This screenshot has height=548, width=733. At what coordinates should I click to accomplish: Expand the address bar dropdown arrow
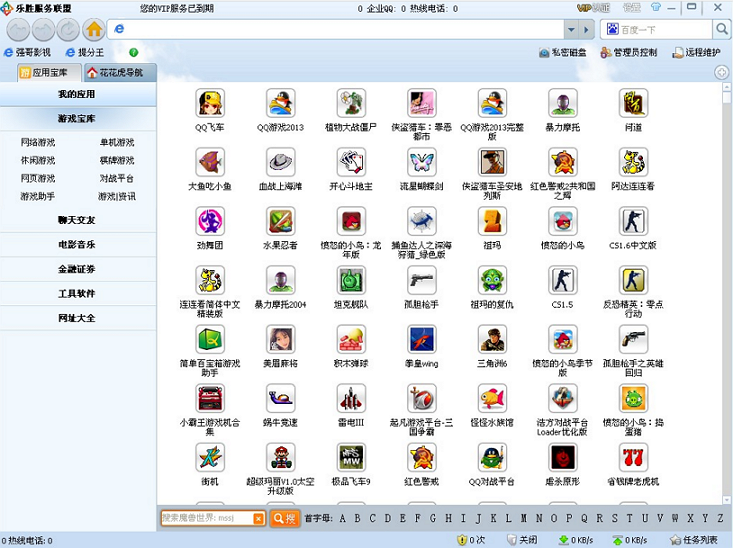pyautogui.click(x=571, y=29)
